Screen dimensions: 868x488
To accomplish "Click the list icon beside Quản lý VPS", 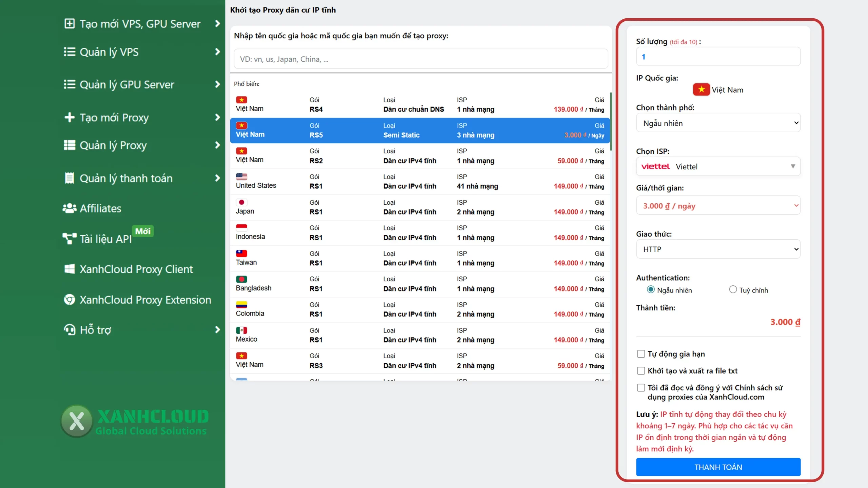I will click(x=70, y=52).
